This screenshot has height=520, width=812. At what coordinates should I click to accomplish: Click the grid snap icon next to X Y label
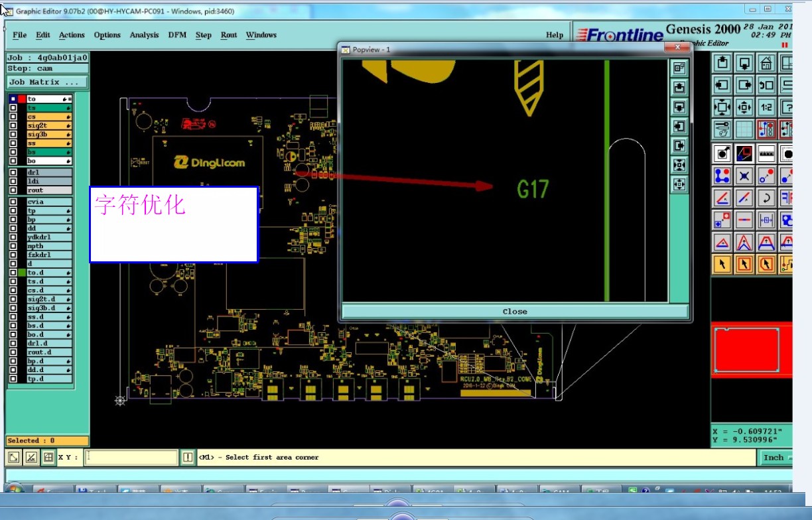pyautogui.click(x=48, y=457)
